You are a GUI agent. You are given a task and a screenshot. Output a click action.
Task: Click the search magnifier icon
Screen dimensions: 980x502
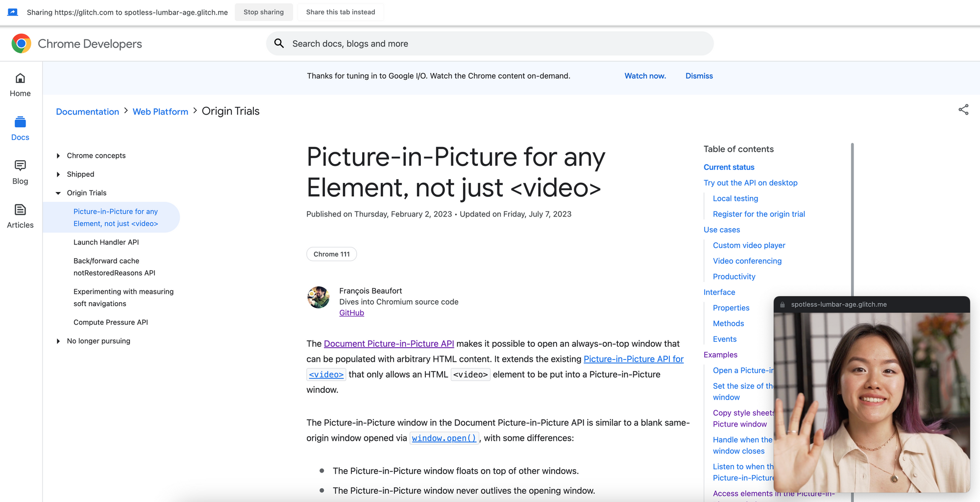(279, 44)
